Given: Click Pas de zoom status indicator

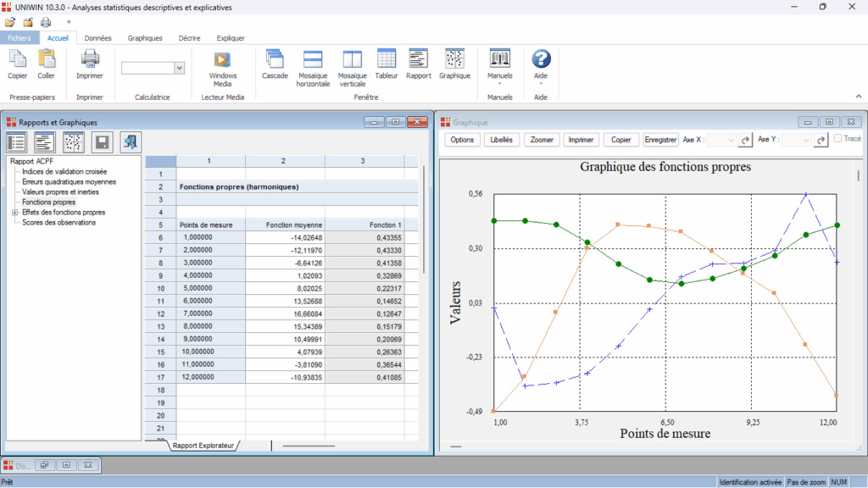Looking at the screenshot, I should (x=806, y=482).
